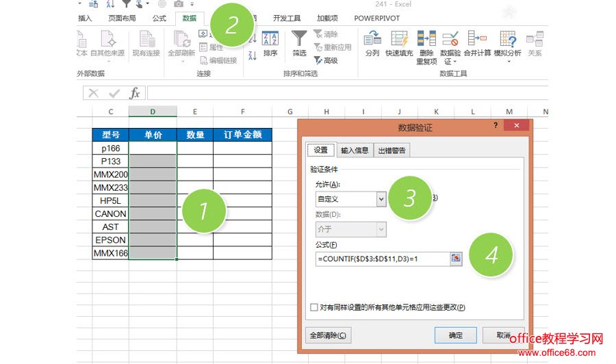Click the 分列 text-to-columns icon
The image size is (616, 364).
pyautogui.click(x=372, y=44)
